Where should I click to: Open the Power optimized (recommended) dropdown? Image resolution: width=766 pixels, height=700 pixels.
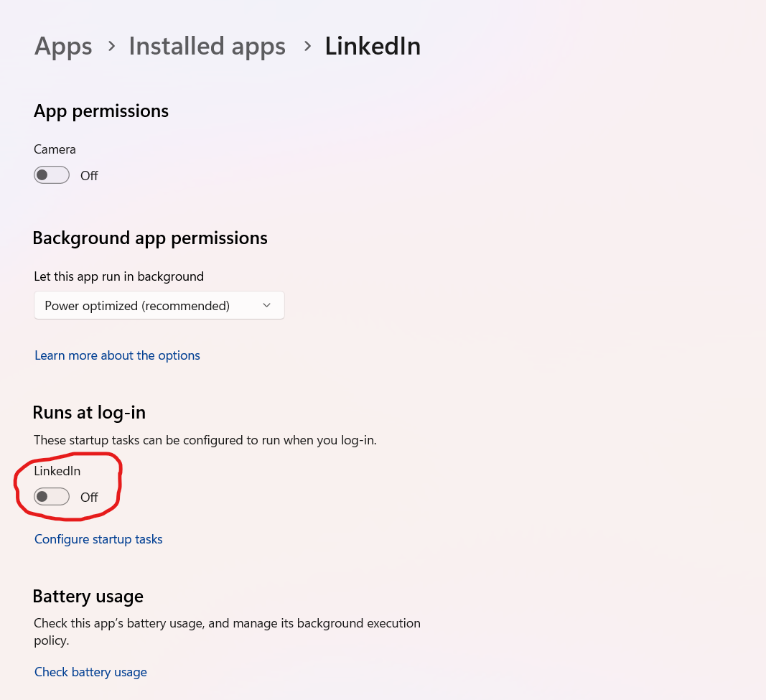(159, 305)
